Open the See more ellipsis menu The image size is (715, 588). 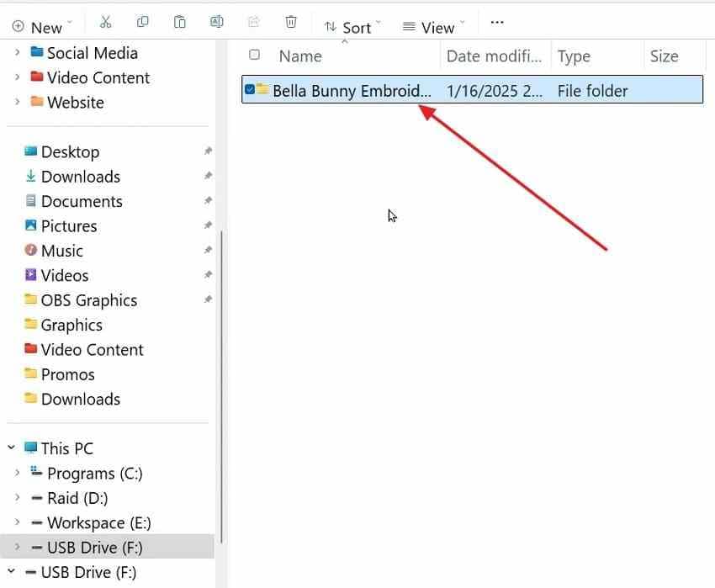497,22
